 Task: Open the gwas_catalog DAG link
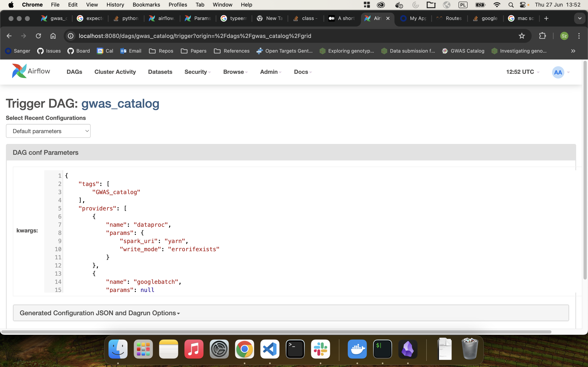pos(120,104)
